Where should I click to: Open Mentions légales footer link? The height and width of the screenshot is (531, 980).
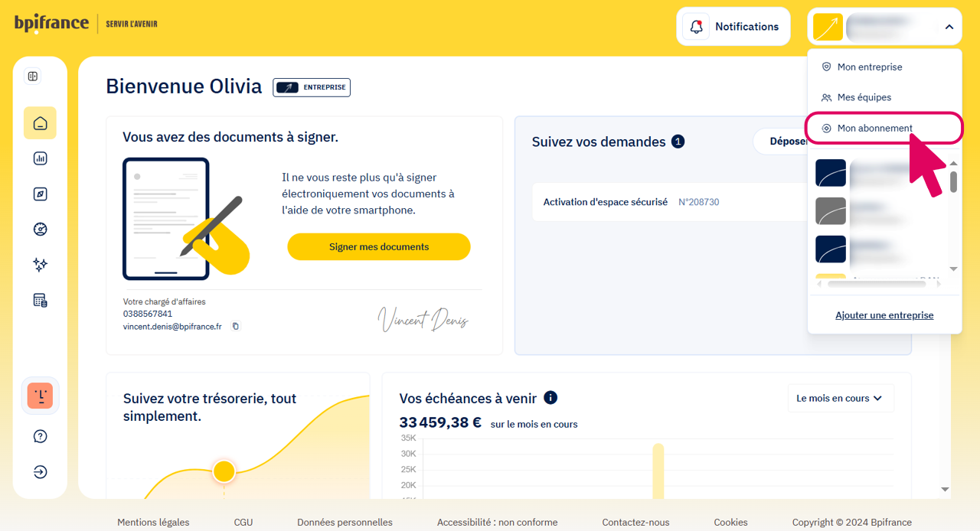coord(153,522)
